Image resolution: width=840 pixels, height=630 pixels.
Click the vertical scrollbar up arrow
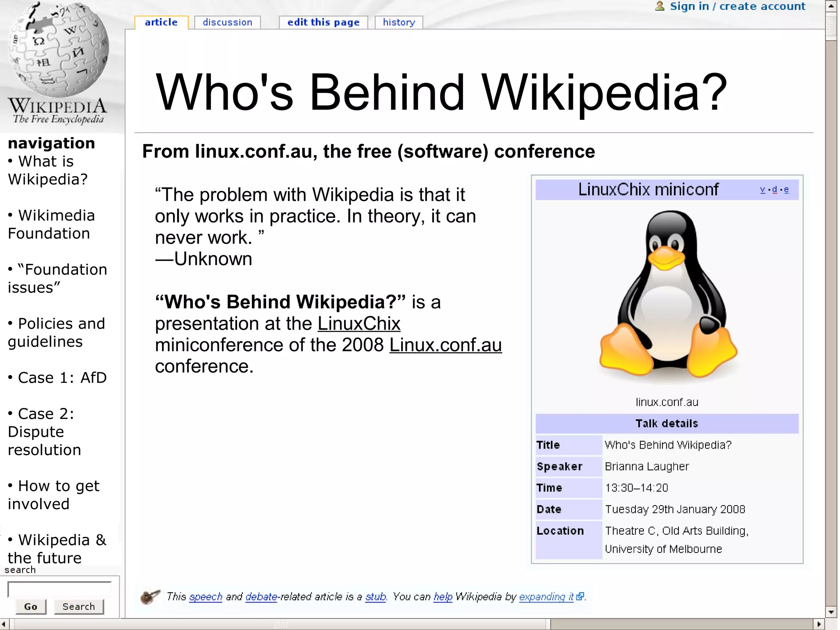point(831,6)
